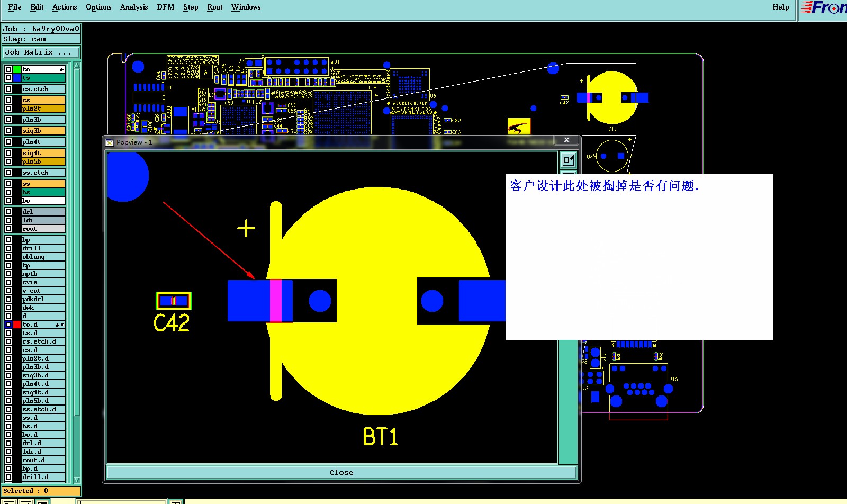Toggle visibility checkbox for layer sig3b
847x504 pixels.
pos(8,131)
